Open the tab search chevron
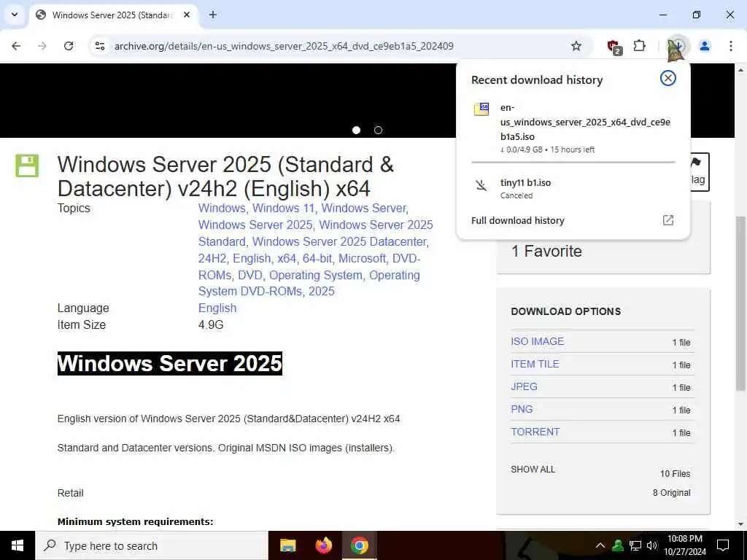This screenshot has width=747, height=560. (15, 15)
